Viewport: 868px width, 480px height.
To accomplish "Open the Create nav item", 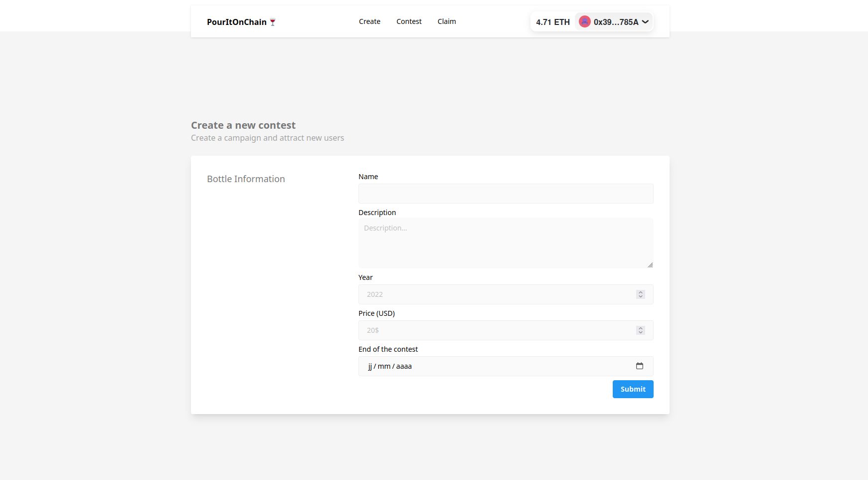I will click(x=369, y=21).
